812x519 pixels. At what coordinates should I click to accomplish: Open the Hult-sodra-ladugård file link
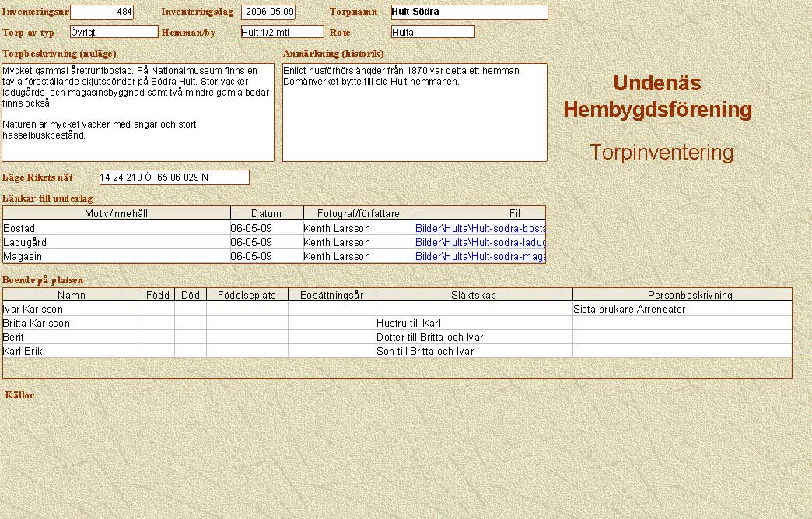(x=480, y=243)
